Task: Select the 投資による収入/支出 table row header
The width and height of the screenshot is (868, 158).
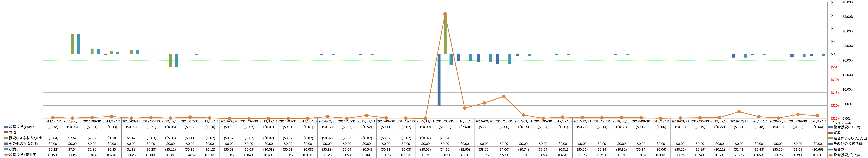Action: [23, 138]
